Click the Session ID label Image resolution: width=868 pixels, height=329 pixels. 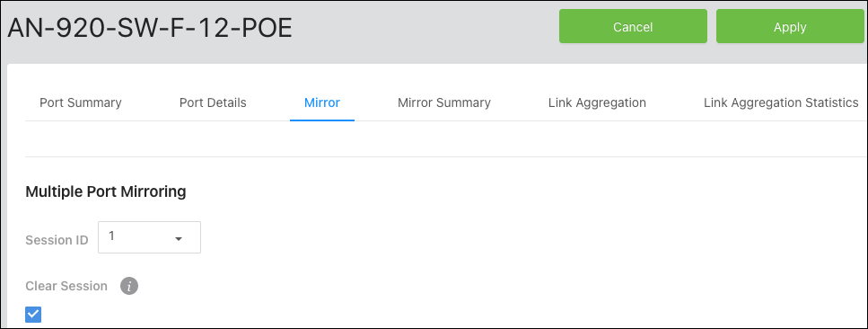(x=57, y=240)
